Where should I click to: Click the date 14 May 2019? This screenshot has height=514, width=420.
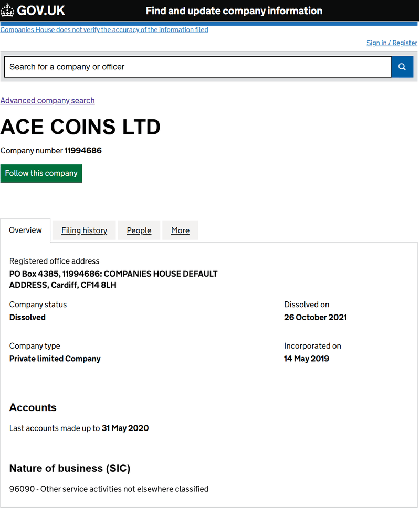click(x=307, y=359)
